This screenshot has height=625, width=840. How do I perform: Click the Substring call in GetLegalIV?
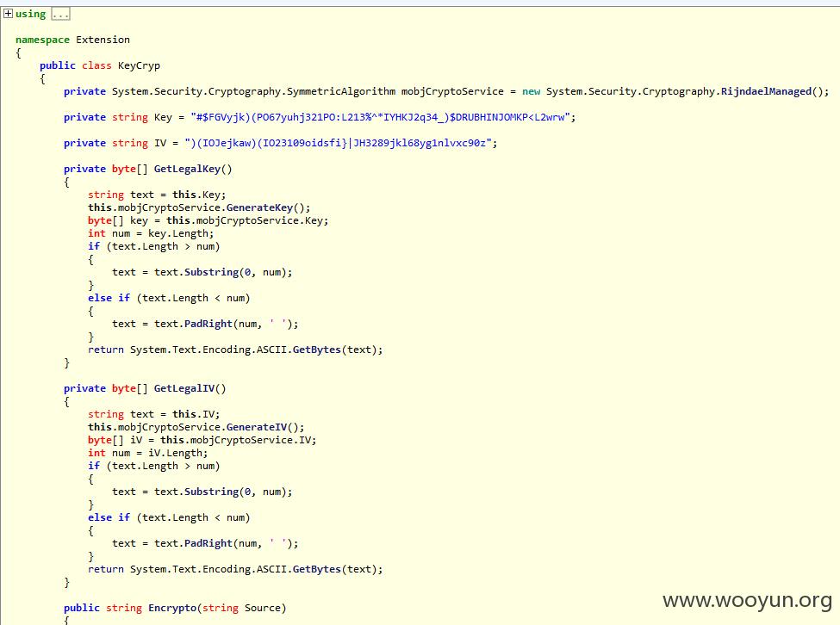click(212, 492)
